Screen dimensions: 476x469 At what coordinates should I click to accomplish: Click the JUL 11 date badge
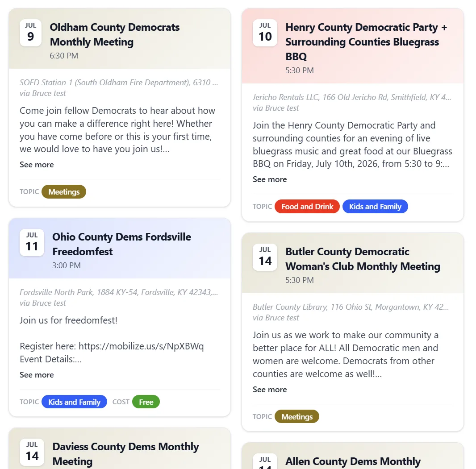[32, 243]
